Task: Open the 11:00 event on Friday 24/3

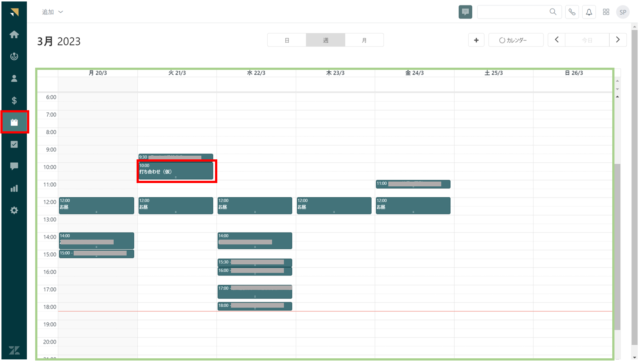Action: coord(413,184)
